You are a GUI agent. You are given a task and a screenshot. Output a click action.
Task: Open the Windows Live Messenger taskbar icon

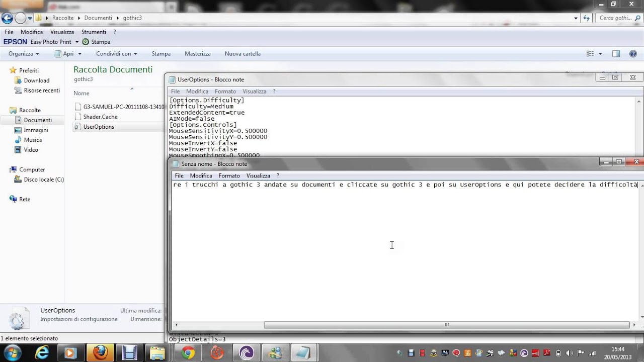tap(276, 353)
